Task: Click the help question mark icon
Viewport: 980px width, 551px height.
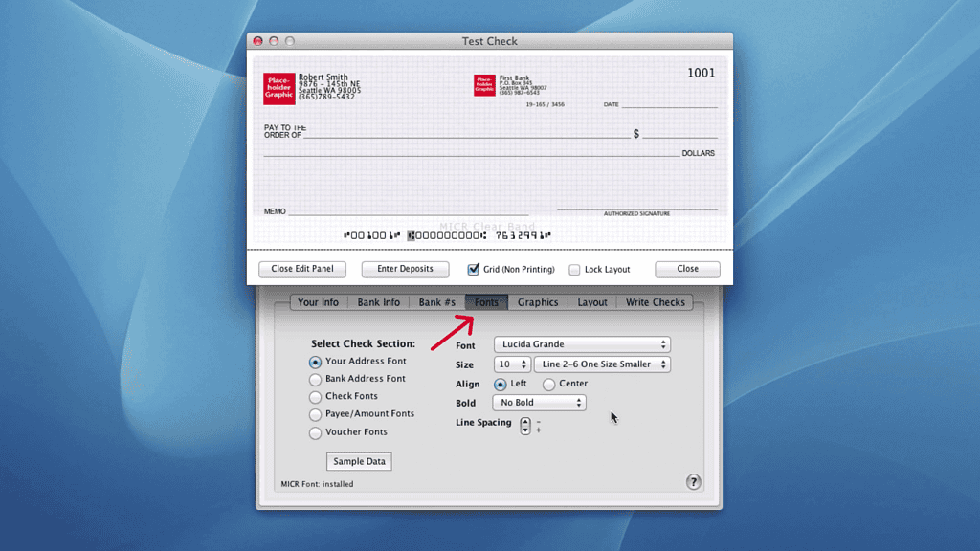Action: click(x=694, y=482)
